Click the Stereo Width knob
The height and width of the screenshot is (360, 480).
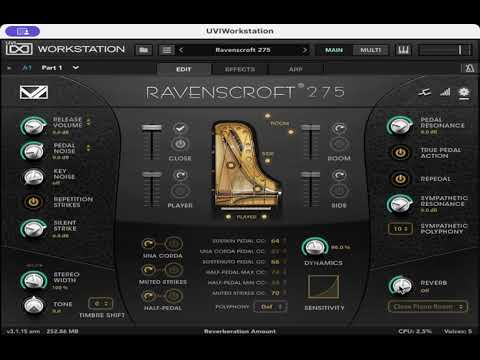click(33, 280)
